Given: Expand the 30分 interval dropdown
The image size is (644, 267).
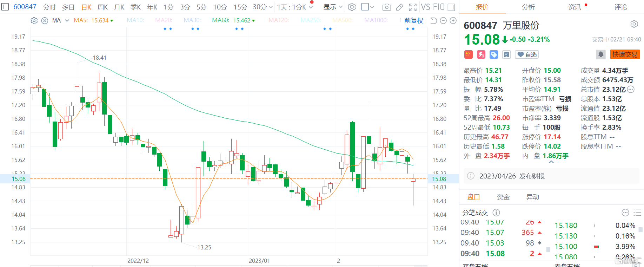Looking at the screenshot, I should (271, 7).
